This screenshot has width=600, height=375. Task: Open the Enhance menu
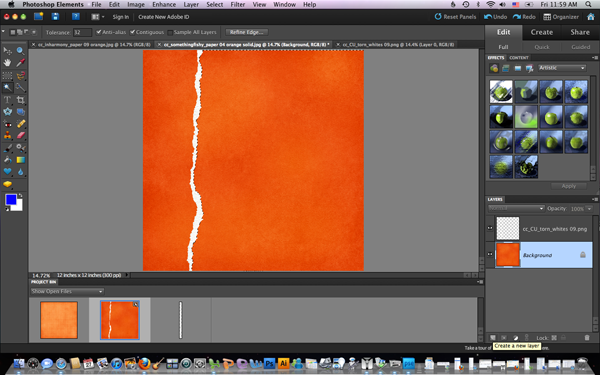coord(164,5)
